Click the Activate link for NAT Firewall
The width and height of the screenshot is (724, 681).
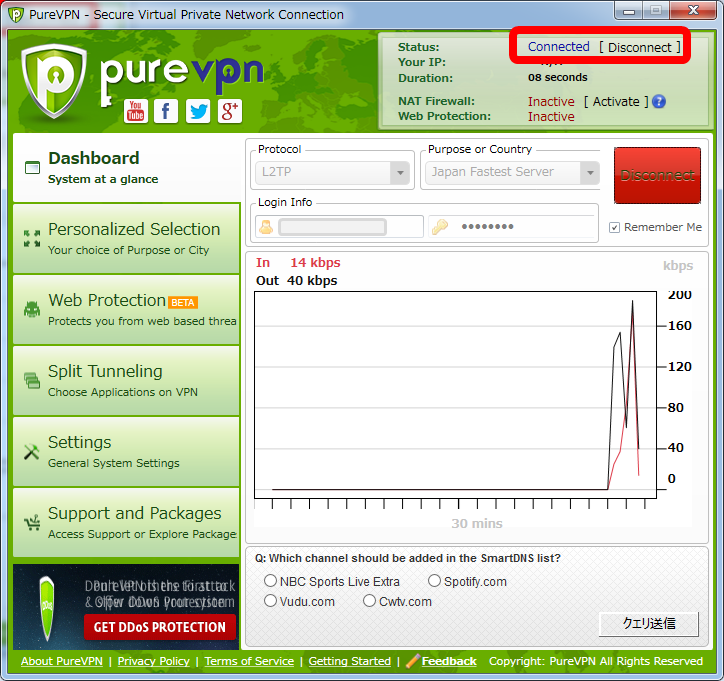(x=616, y=102)
